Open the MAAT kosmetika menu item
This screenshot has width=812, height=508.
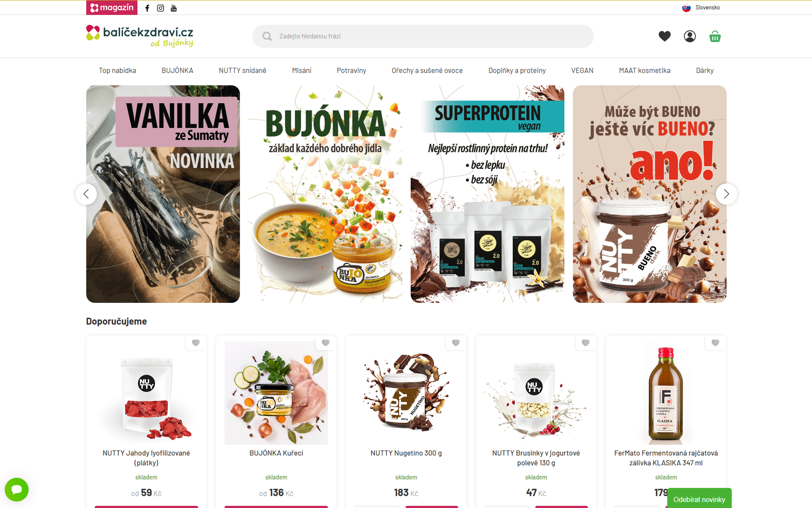(645, 70)
